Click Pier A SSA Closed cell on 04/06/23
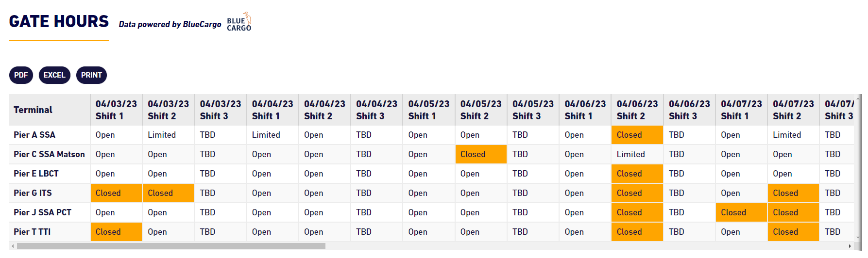 click(x=637, y=135)
